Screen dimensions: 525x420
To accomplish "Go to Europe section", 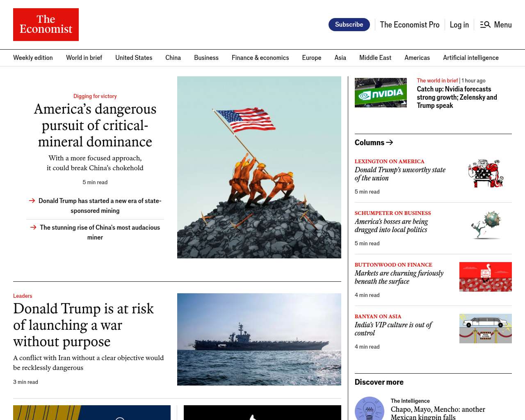I will (x=312, y=58).
